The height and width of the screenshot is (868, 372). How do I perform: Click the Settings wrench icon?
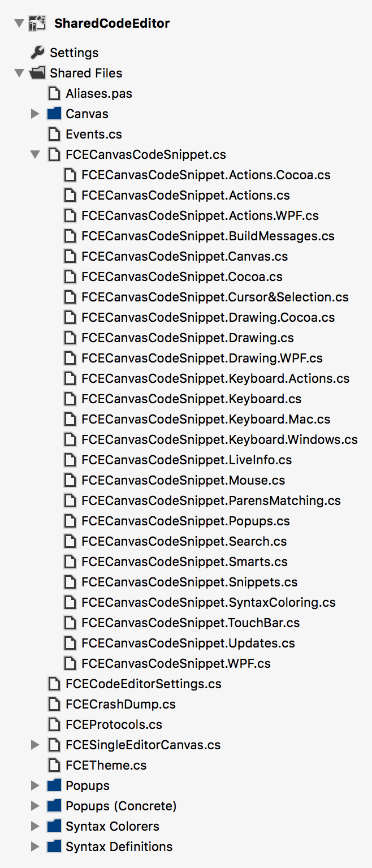click(x=37, y=53)
